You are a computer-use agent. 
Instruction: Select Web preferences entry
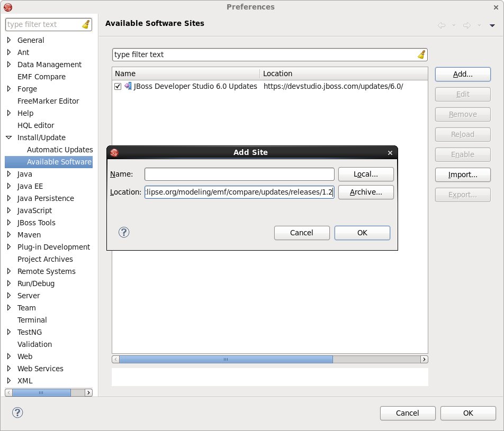point(25,356)
